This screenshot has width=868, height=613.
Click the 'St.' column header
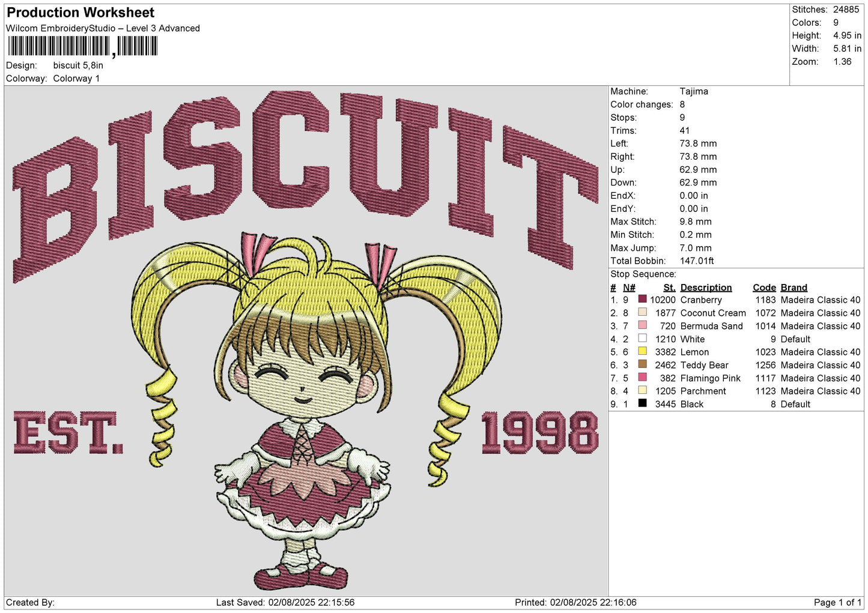point(669,288)
